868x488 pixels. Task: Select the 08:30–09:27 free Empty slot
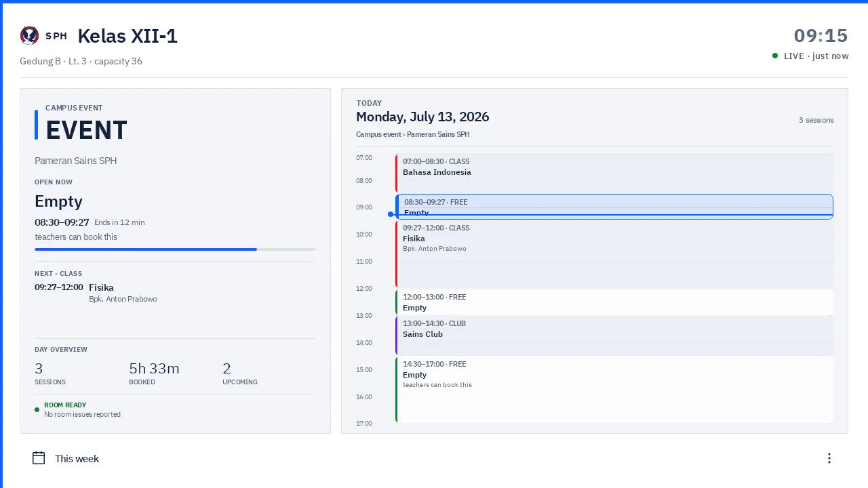614,207
